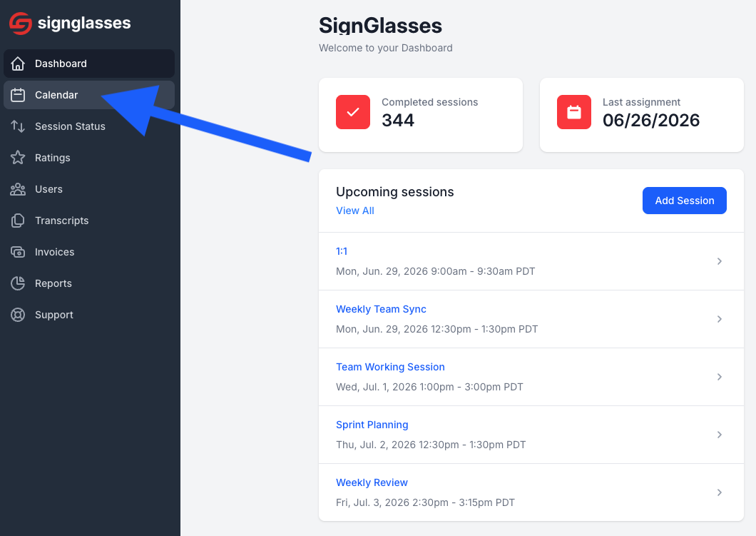Viewport: 756px width, 536px height.
Task: Go to Session Status menu item
Action: click(89, 126)
